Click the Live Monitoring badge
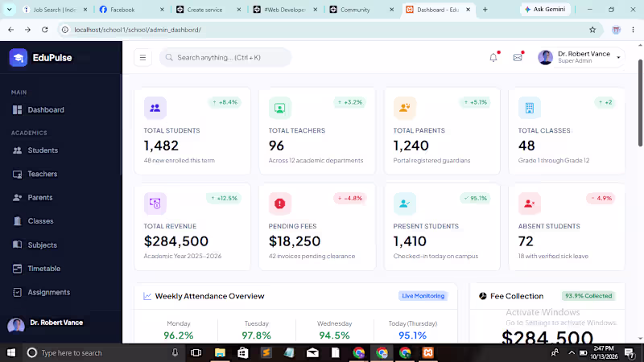Viewport: 644px width, 362px height. point(423,296)
